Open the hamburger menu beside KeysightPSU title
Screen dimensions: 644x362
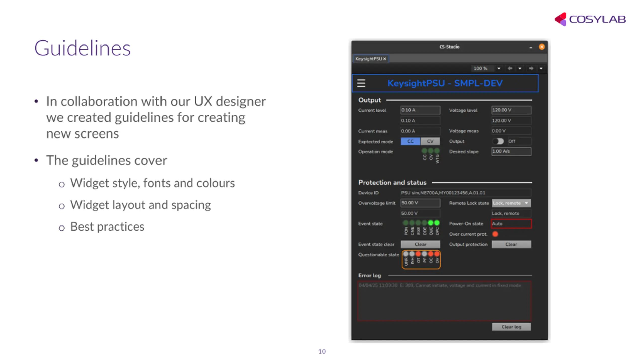click(x=361, y=83)
